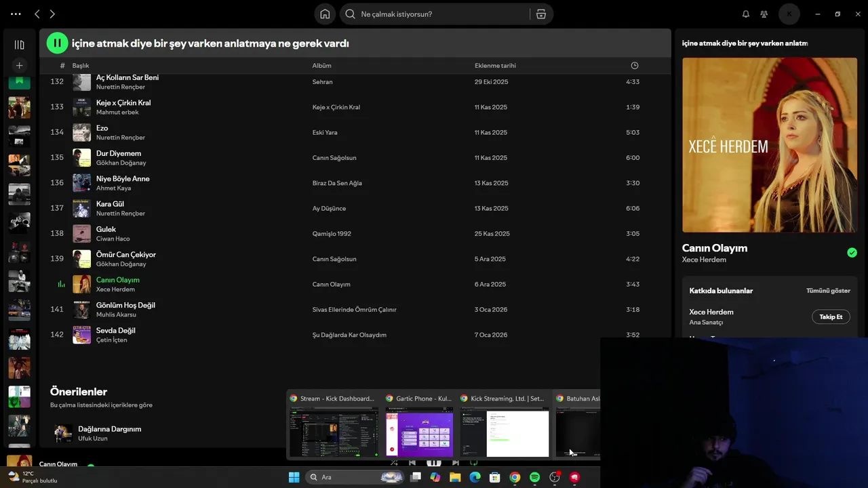The width and height of the screenshot is (868, 488).
Task: Click the Takip Et follow button
Action: (x=831, y=317)
